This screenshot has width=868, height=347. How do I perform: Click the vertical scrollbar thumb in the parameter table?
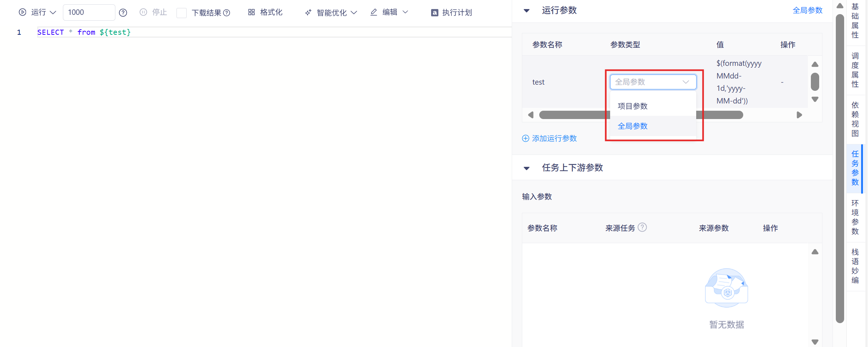[x=815, y=82]
